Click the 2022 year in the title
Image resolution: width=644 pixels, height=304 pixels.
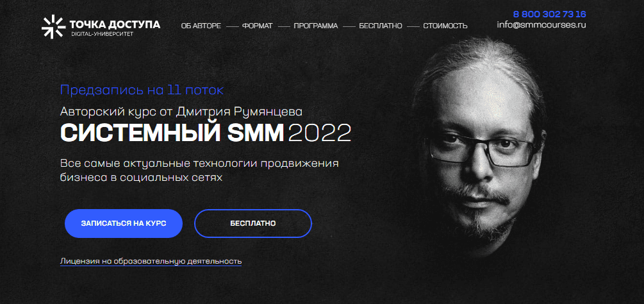pyautogui.click(x=320, y=133)
